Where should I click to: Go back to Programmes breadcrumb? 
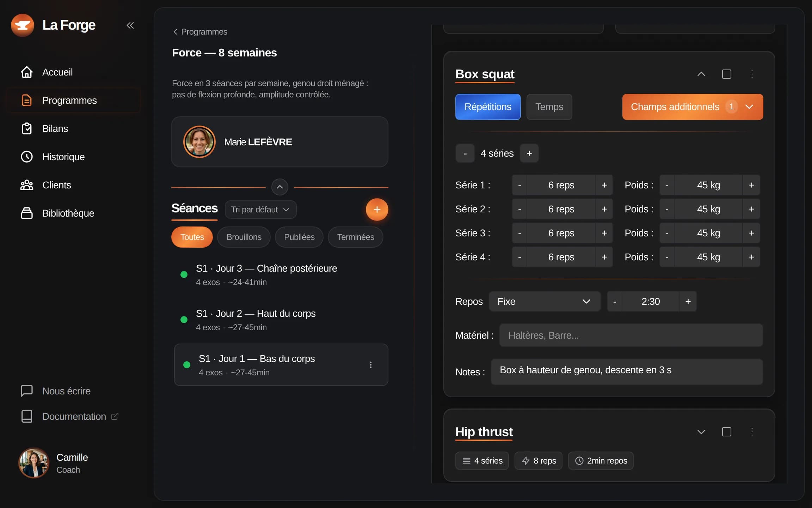click(200, 32)
